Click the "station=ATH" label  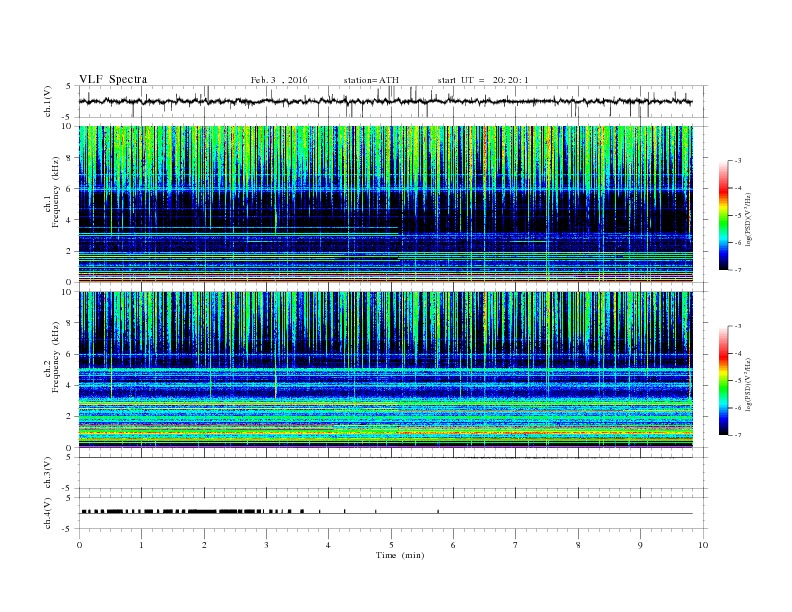tap(371, 80)
